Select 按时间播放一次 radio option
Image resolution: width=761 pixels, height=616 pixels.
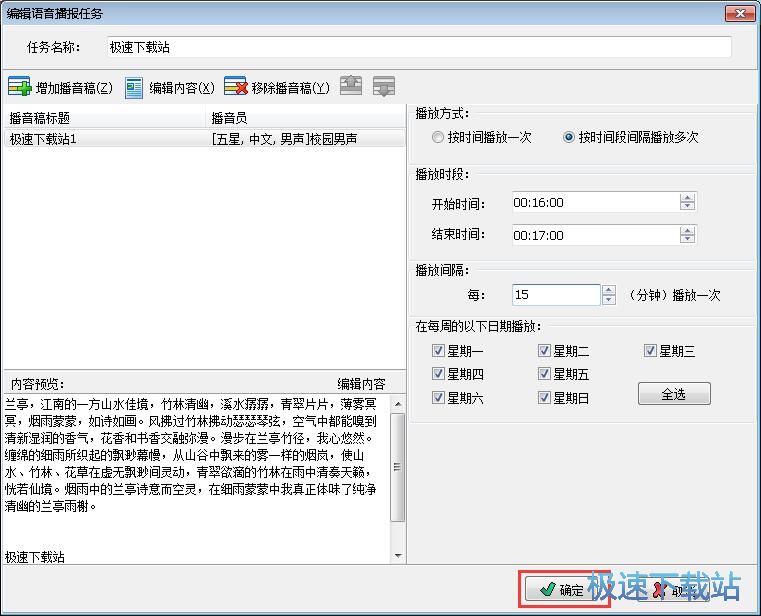coord(438,137)
